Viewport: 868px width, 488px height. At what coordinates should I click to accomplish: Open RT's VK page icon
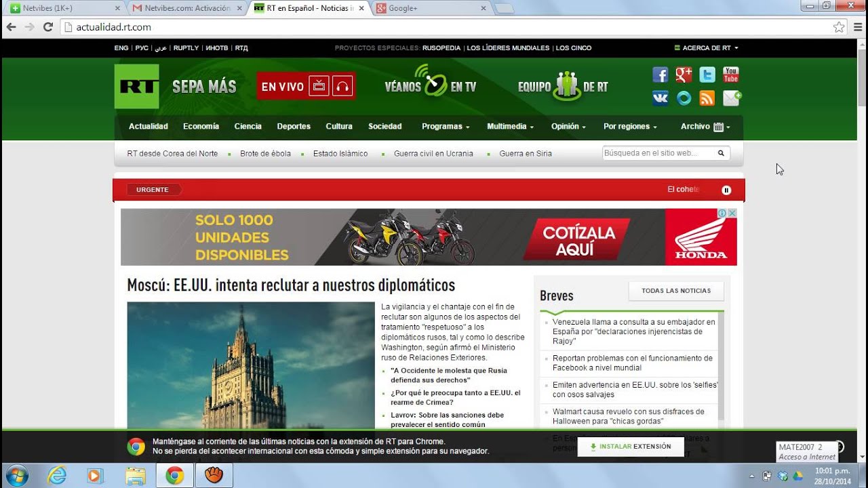(660, 98)
